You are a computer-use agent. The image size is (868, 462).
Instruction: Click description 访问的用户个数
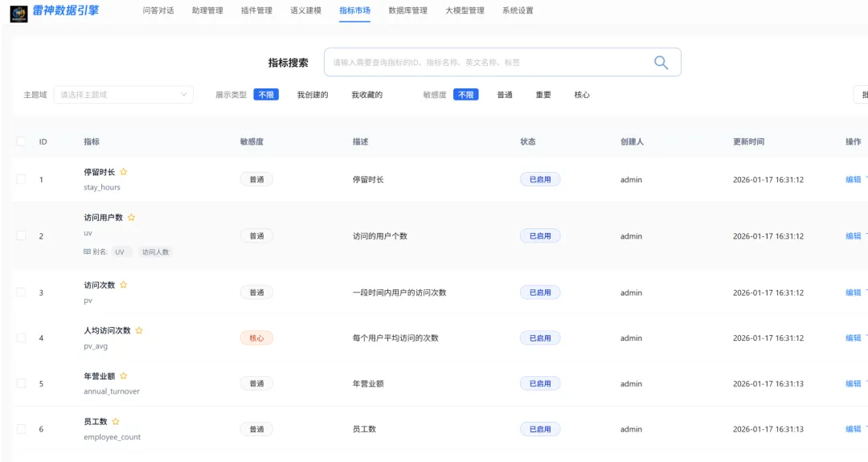tap(379, 235)
